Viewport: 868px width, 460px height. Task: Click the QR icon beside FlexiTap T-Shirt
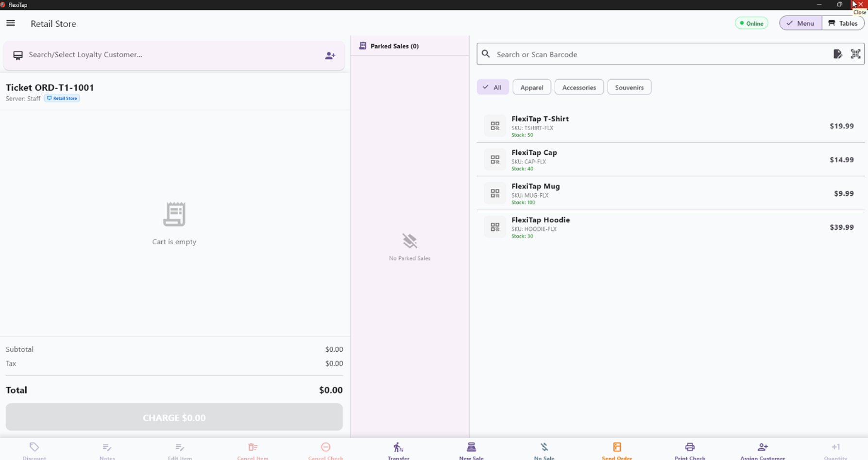pos(495,126)
